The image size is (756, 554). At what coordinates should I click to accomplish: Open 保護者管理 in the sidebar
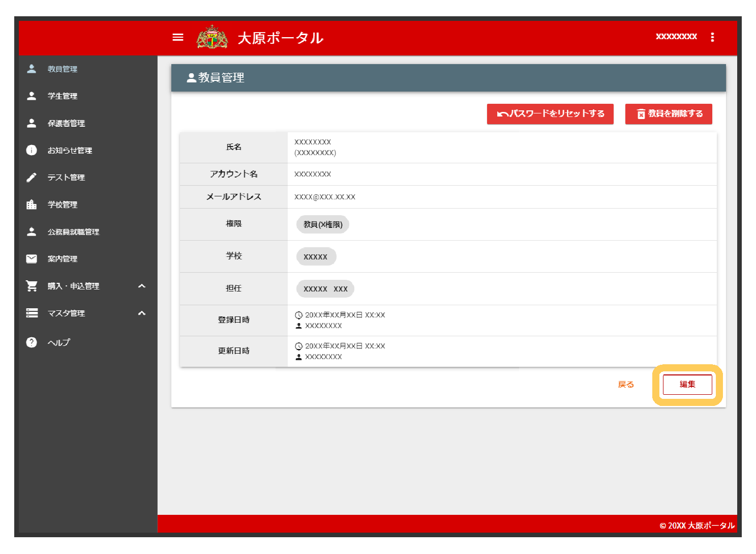pos(66,123)
